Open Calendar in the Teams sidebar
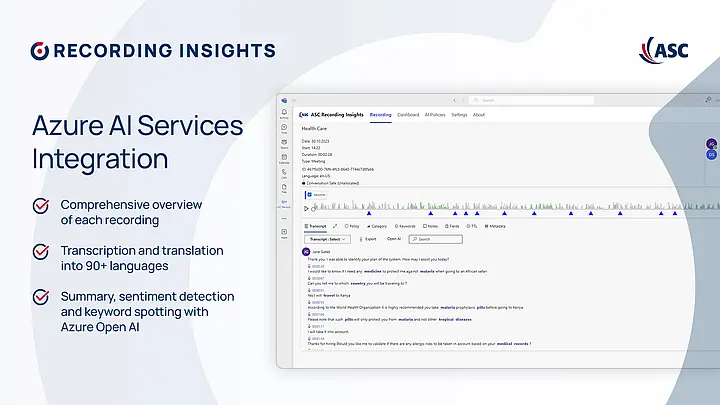 [285, 157]
